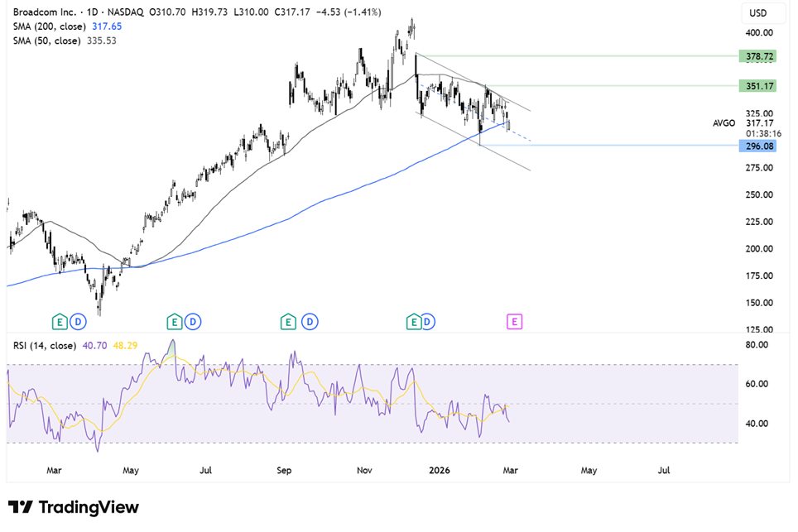Select the blue 296.08 price level label

(x=757, y=146)
